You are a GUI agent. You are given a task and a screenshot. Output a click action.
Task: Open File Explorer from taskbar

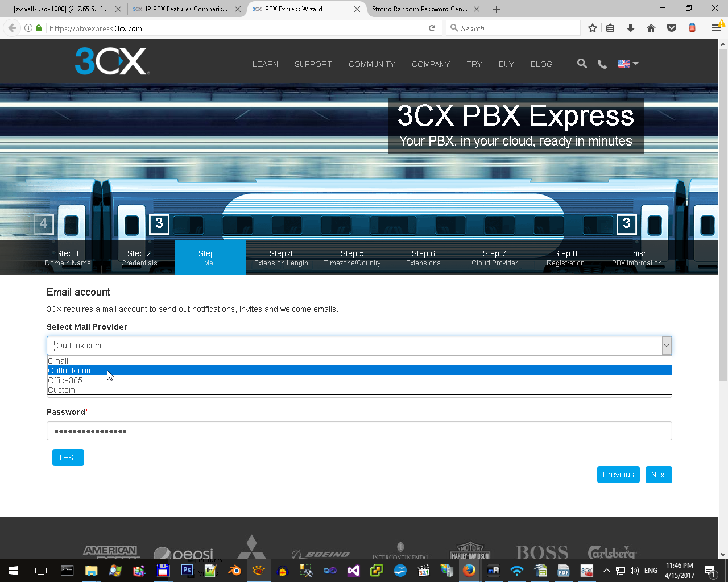[x=91, y=571]
